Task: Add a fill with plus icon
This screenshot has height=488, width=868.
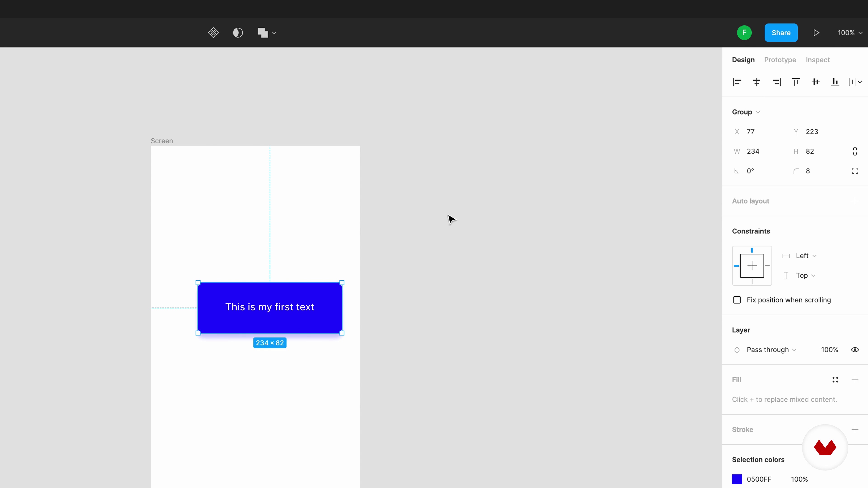Action: point(855,380)
